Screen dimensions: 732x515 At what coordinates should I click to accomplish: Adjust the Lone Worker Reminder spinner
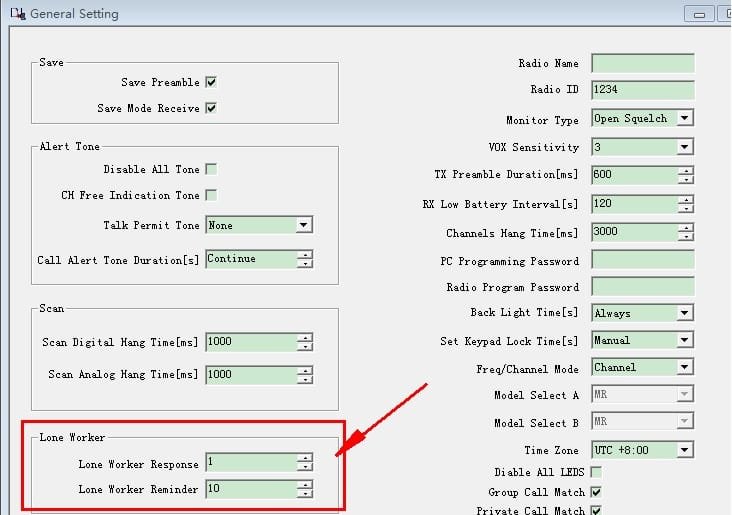pos(305,489)
